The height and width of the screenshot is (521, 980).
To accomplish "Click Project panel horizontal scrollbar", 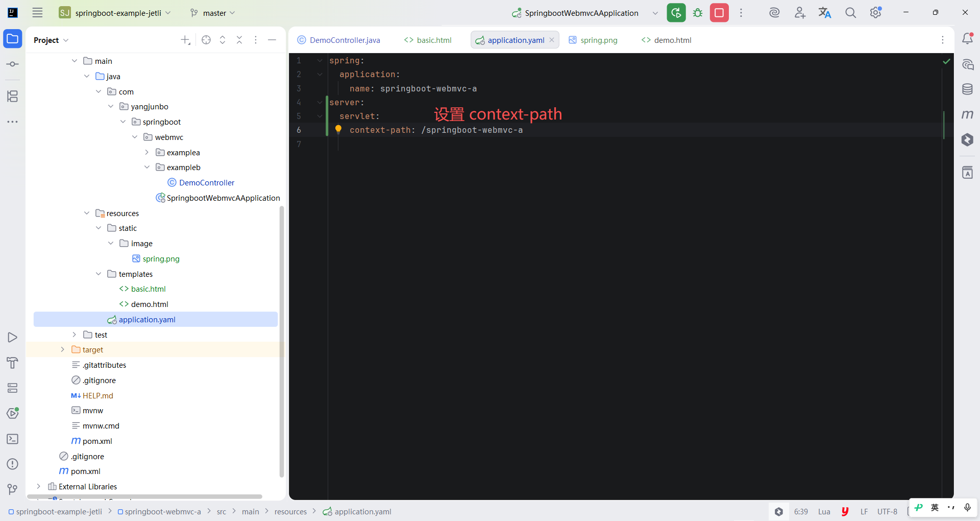I will 145,496.
